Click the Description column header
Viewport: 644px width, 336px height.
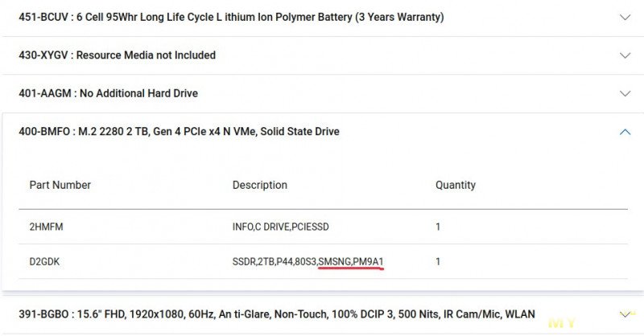coord(260,185)
